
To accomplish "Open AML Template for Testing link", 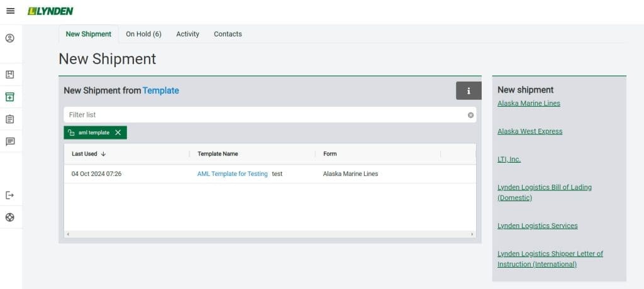I will tap(233, 174).
